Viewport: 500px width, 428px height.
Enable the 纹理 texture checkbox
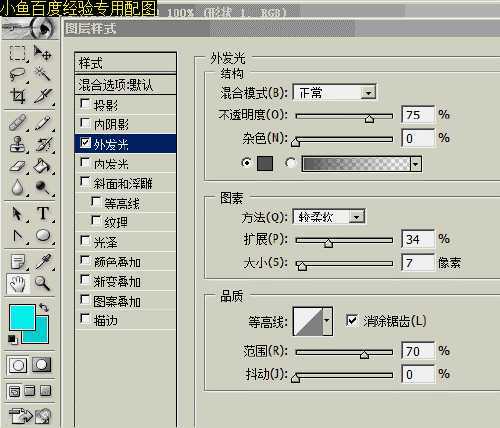click(96, 221)
